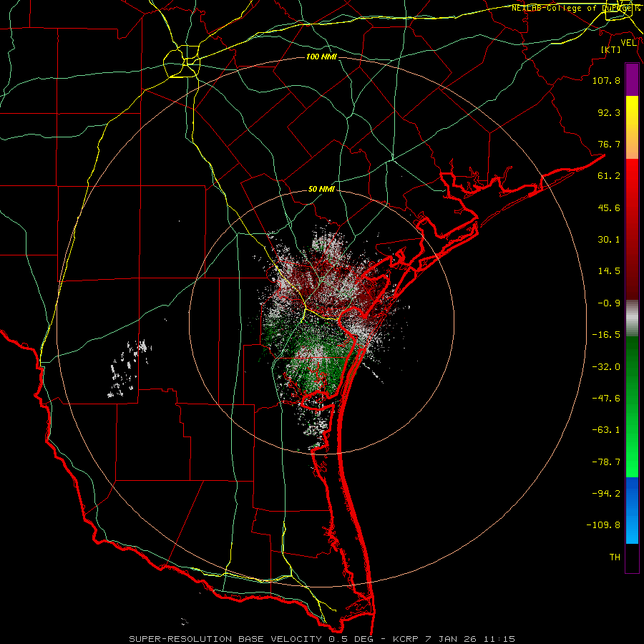The height and width of the screenshot is (644, 644).
Task: Click the -63.1 velocity scale value
Action: click(x=606, y=430)
